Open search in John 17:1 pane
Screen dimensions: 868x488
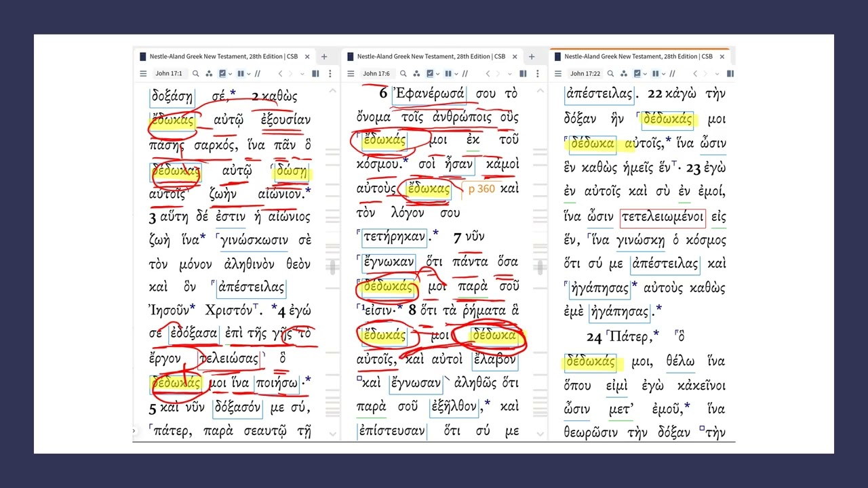click(195, 73)
